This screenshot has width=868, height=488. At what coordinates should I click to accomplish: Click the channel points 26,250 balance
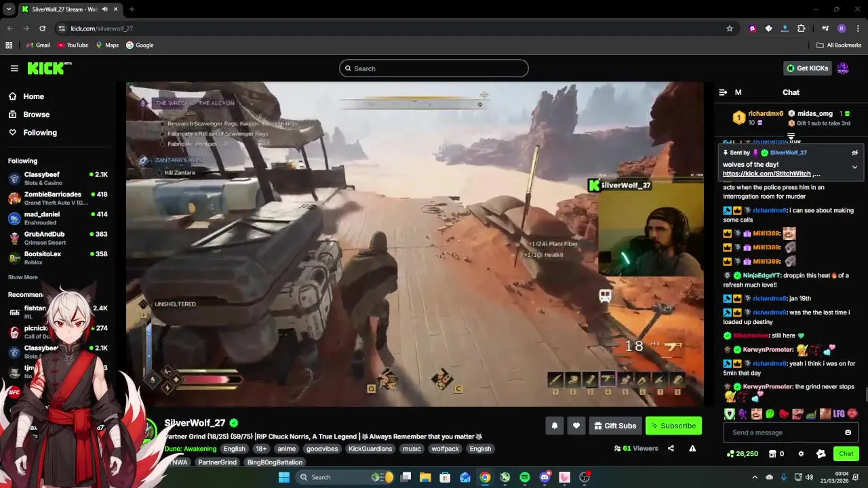tap(743, 453)
